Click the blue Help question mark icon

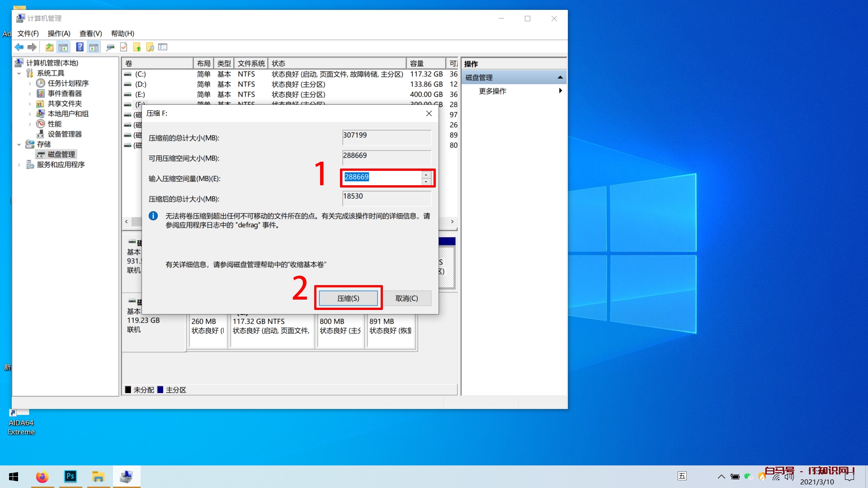[80, 47]
